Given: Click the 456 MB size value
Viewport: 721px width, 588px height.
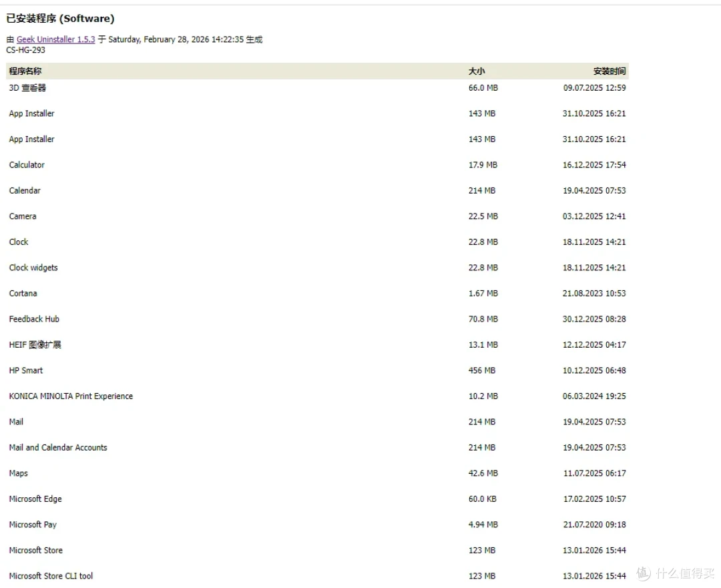Looking at the screenshot, I should tap(482, 370).
